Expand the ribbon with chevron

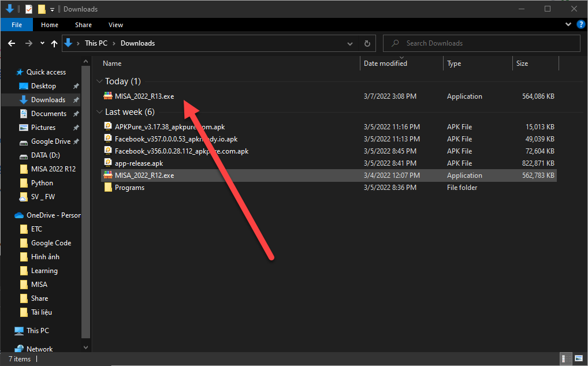tap(568, 24)
